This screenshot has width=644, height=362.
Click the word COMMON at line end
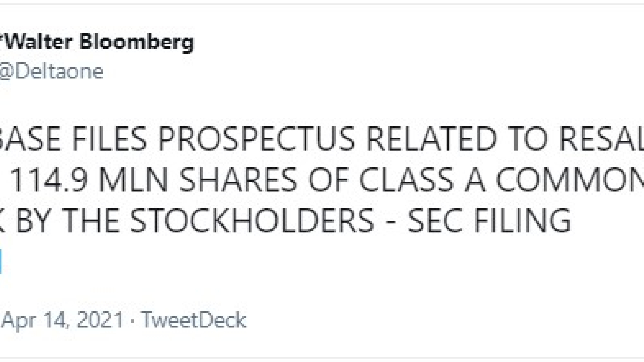[x=570, y=180]
